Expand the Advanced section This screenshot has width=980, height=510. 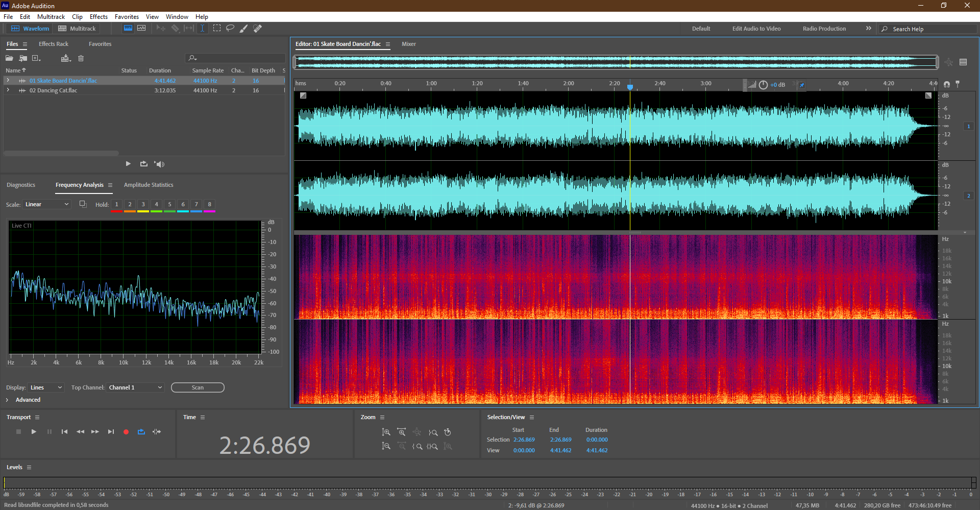click(7, 400)
